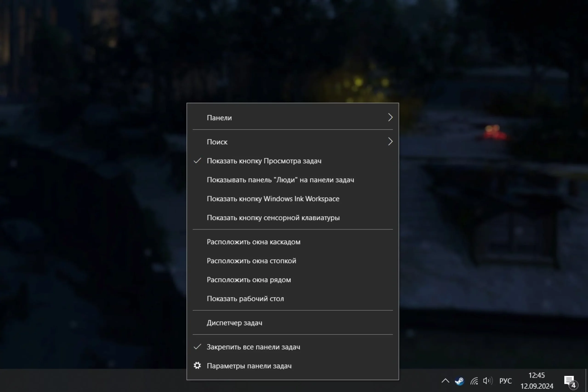Expand the Панели submenu arrow
588x392 pixels.
point(390,118)
